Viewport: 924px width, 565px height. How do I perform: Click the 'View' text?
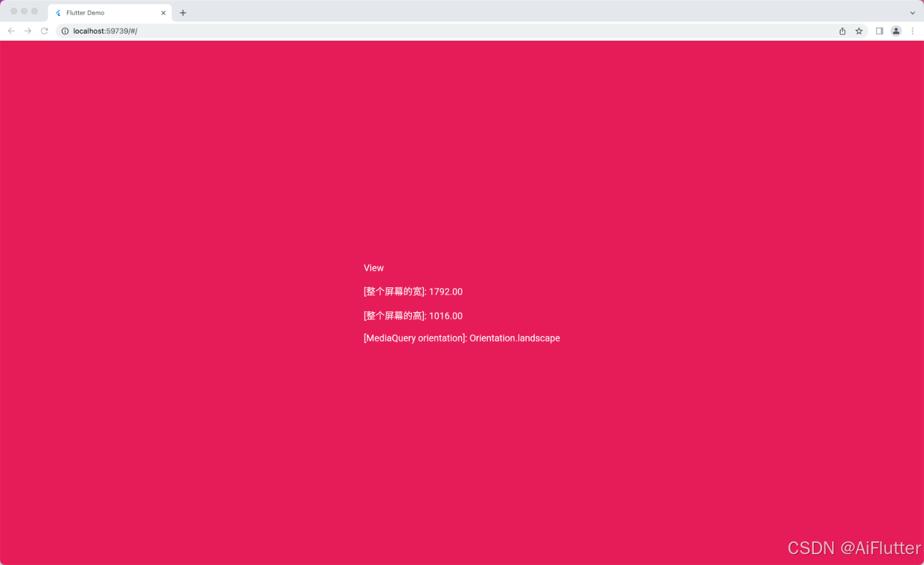point(374,268)
